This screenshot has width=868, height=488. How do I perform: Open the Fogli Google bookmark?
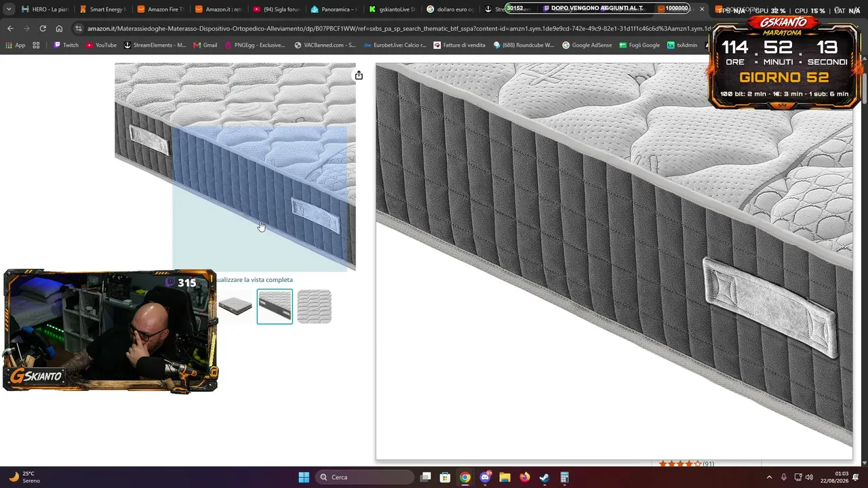(x=639, y=45)
